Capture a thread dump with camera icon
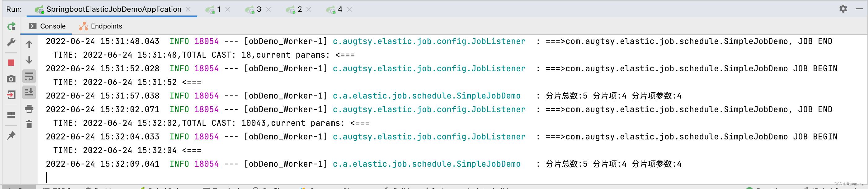 pyautogui.click(x=11, y=78)
